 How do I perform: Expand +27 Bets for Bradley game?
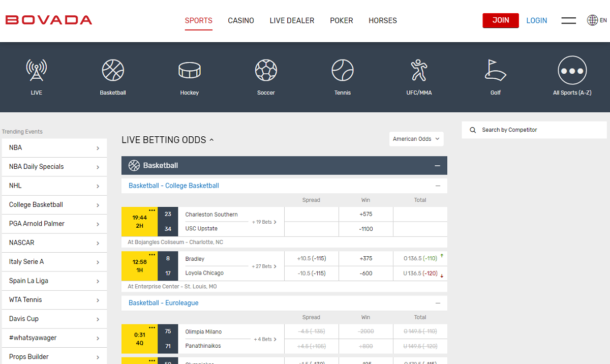[264, 266]
